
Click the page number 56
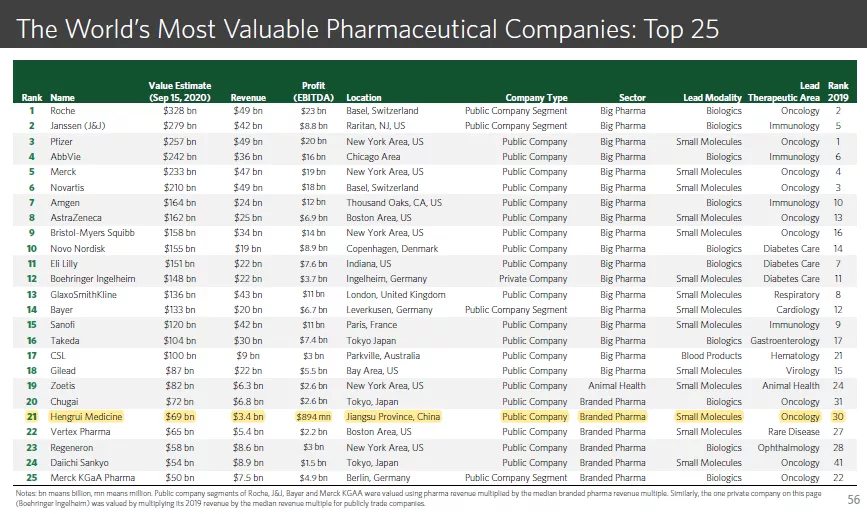854,500
